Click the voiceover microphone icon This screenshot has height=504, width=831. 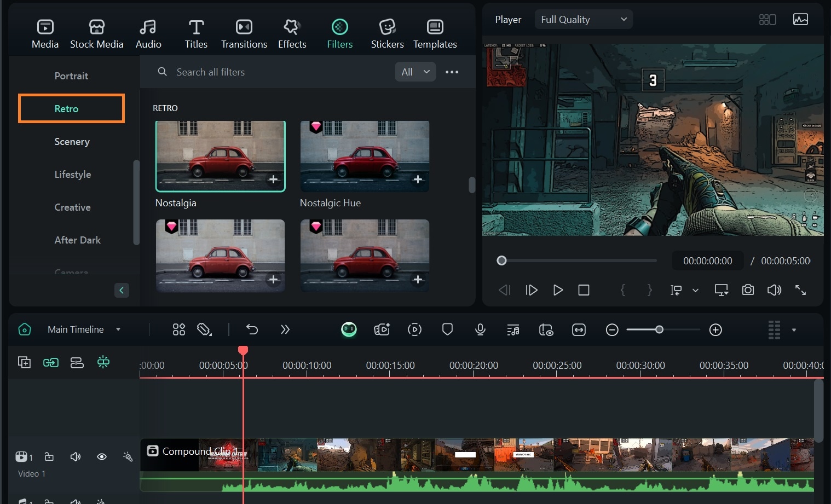(x=480, y=329)
